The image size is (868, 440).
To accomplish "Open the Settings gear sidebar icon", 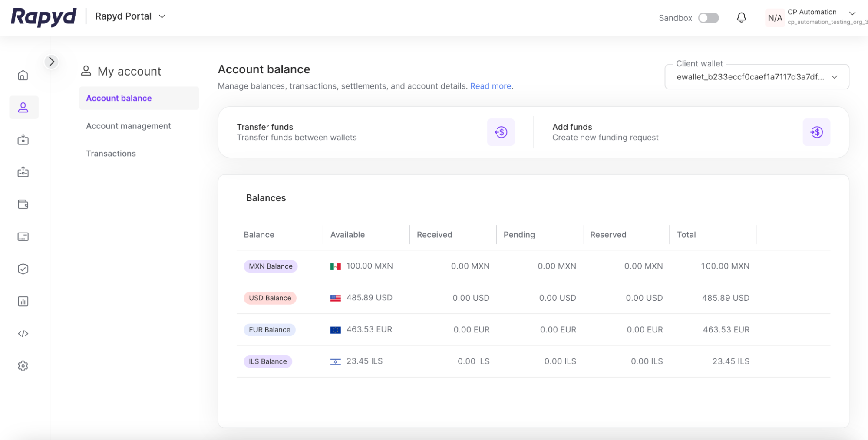I will tap(23, 366).
